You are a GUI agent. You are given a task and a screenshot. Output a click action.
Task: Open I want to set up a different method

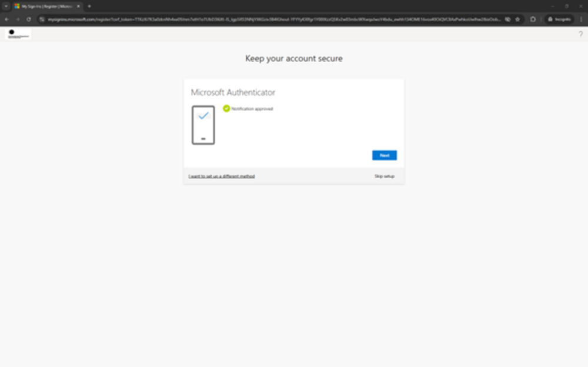[x=222, y=176]
